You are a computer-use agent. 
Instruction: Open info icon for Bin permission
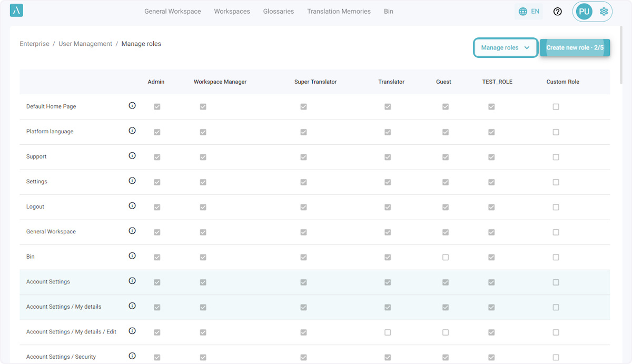click(x=132, y=256)
